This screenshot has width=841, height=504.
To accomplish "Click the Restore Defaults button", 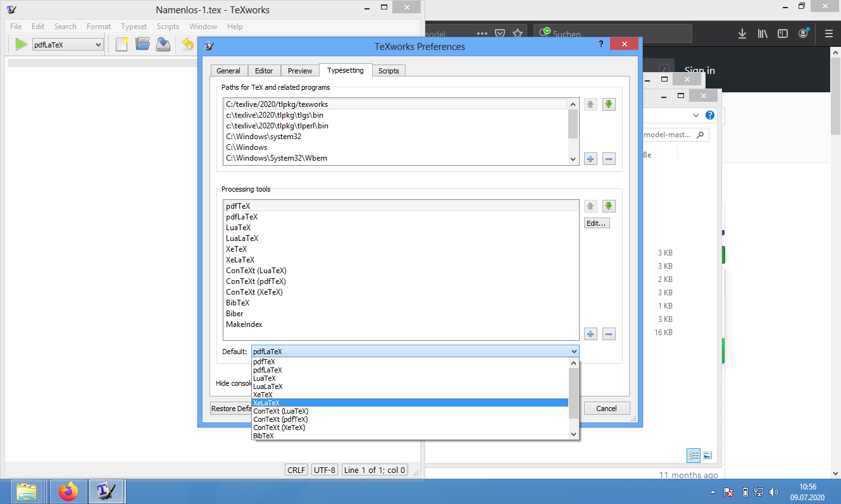I will [232, 409].
